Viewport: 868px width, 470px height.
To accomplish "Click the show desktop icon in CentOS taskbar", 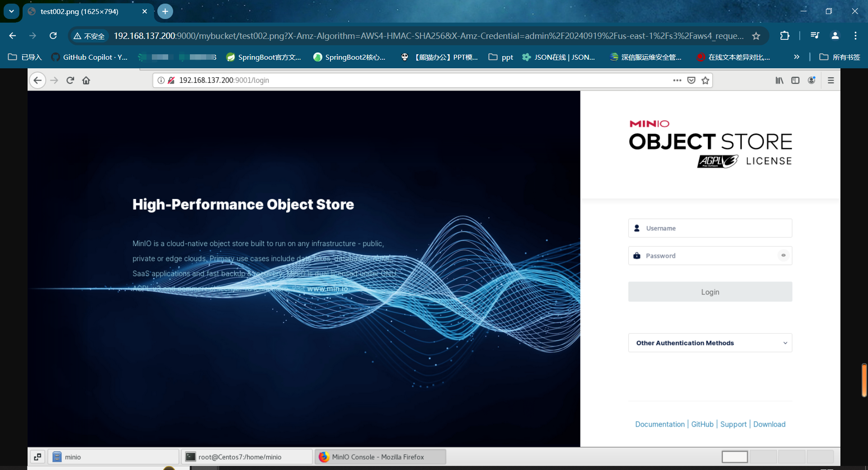I will click(x=38, y=457).
